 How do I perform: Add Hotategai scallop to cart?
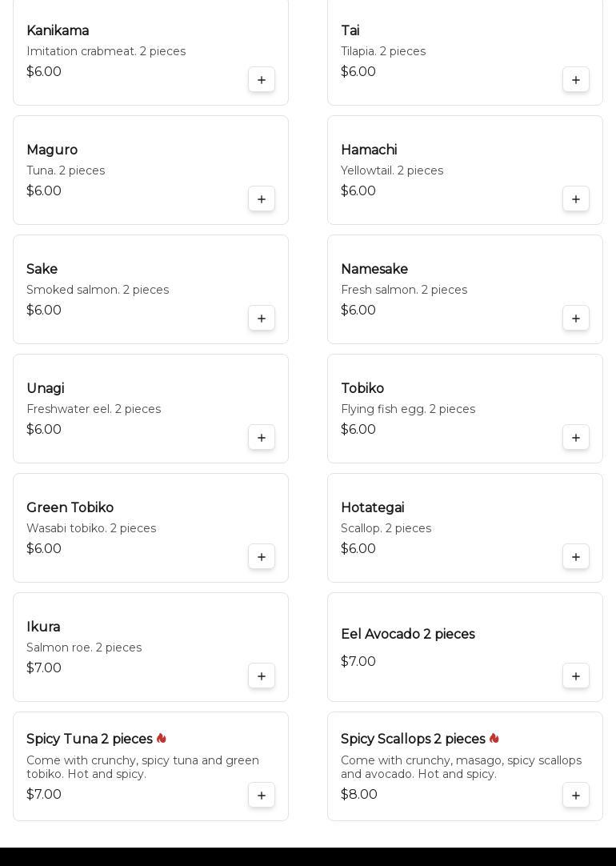(576, 557)
